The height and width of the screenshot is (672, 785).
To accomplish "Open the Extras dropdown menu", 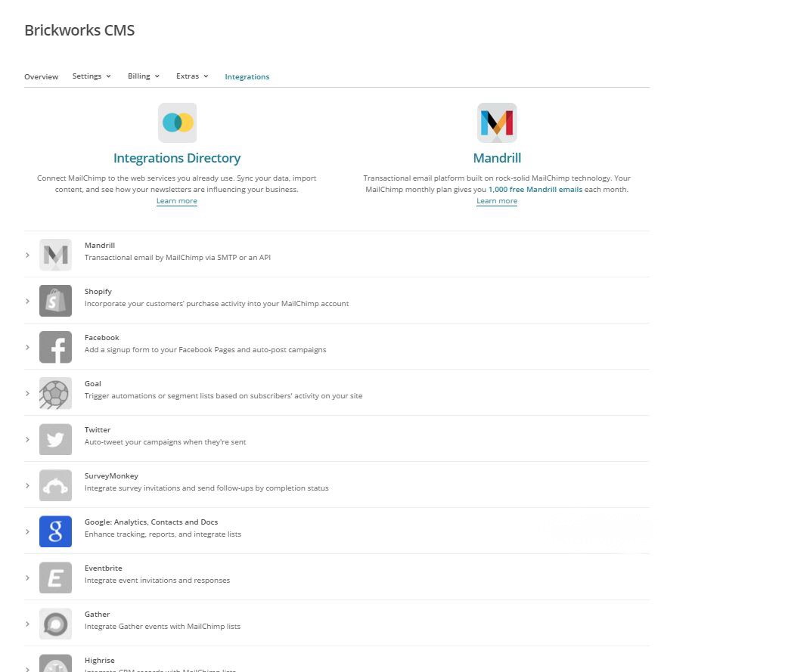I will pyautogui.click(x=192, y=76).
